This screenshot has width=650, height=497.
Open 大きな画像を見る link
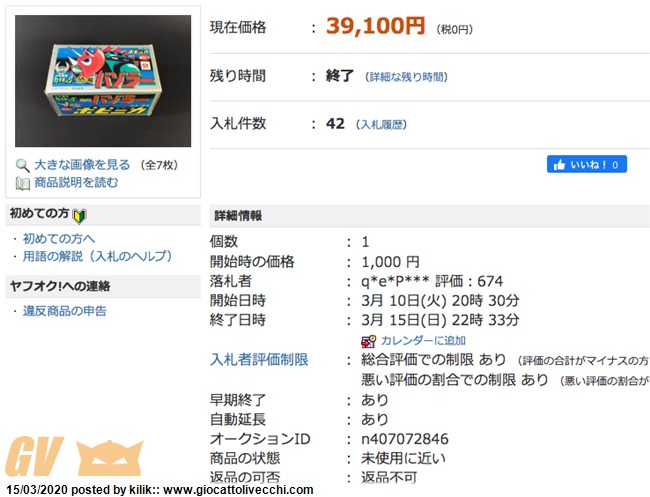[82, 165]
